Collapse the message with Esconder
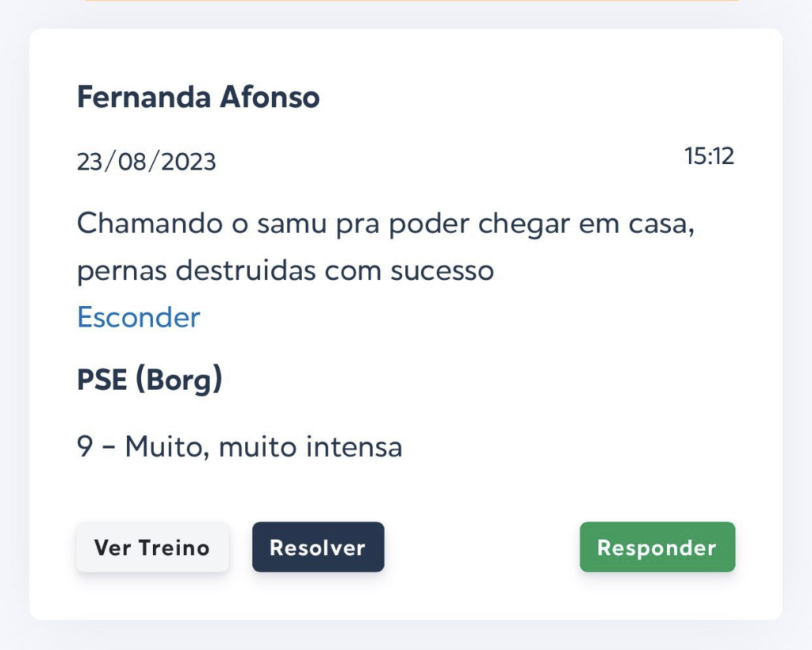The width and height of the screenshot is (812, 650). (139, 317)
